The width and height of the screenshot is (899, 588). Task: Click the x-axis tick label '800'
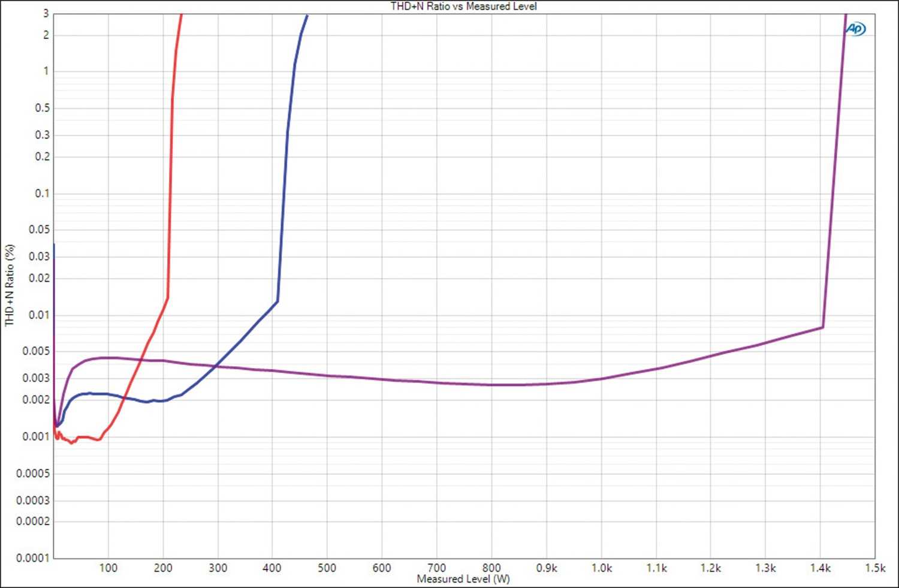(491, 568)
